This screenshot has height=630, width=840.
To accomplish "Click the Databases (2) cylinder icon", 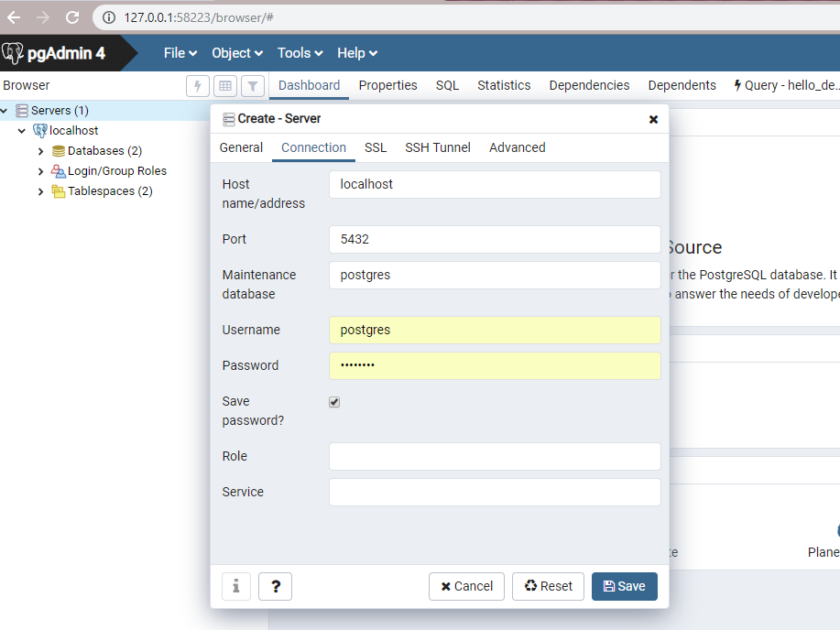I will pos(59,151).
